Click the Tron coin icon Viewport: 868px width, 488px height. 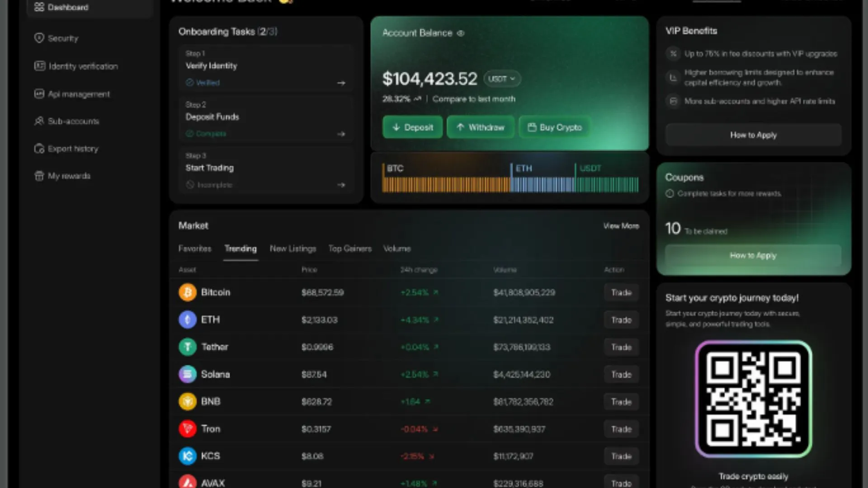click(187, 428)
